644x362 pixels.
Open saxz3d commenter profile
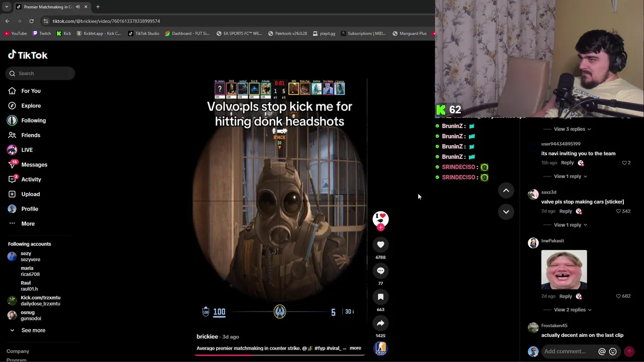[548, 192]
